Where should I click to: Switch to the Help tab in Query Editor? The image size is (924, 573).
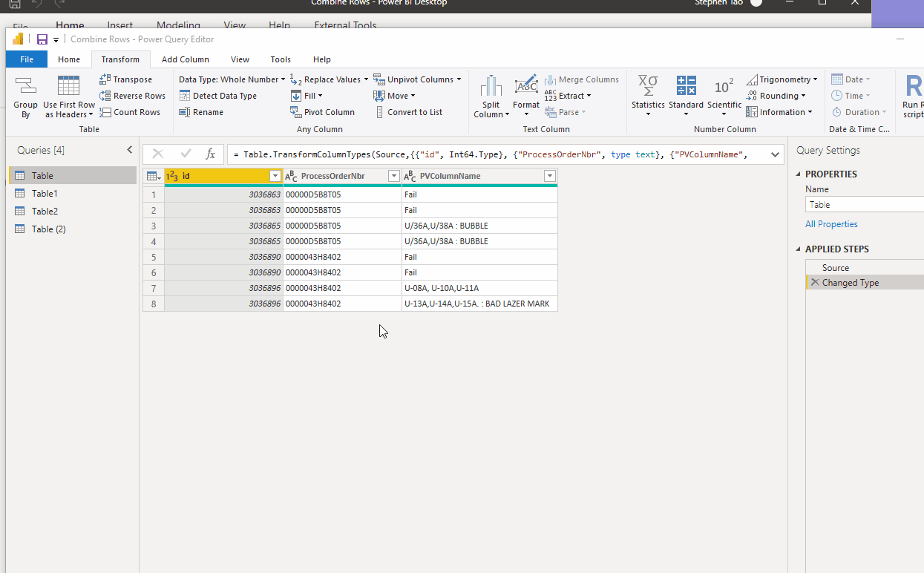click(322, 59)
